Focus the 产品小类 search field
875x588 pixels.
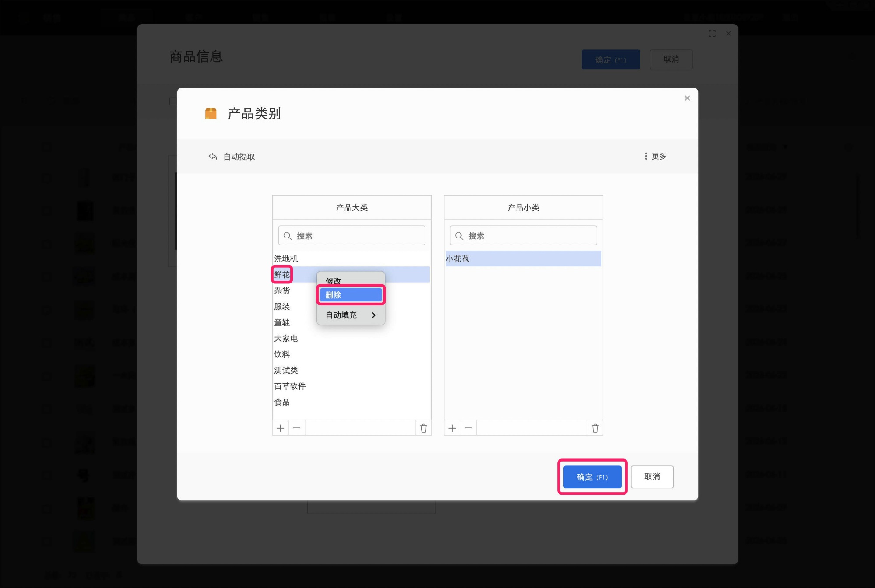point(524,236)
